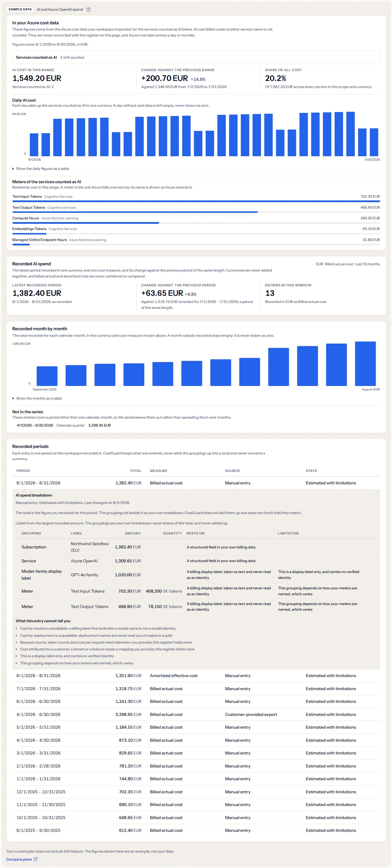Open the help icon beside AI and Azure OpenAI spend

point(88,9)
